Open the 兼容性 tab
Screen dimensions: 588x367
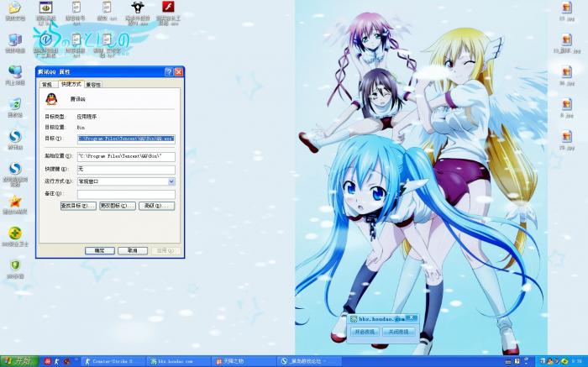(x=93, y=85)
